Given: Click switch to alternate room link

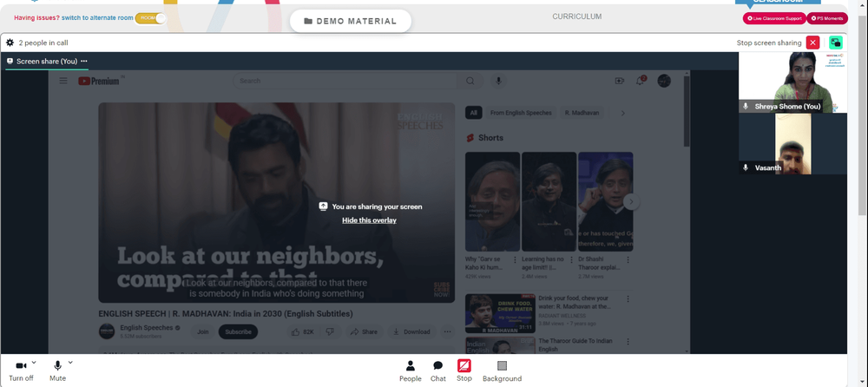Looking at the screenshot, I should tap(97, 17).
